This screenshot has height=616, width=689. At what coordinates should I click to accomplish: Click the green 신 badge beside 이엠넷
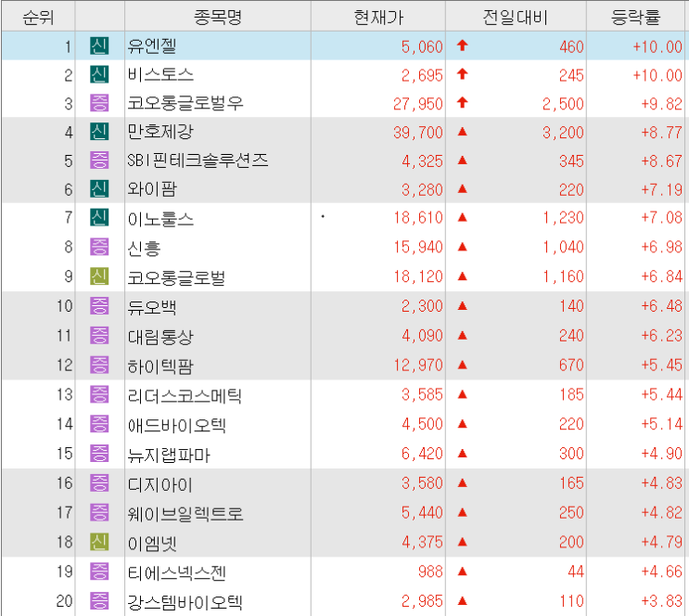pyautogui.click(x=99, y=542)
